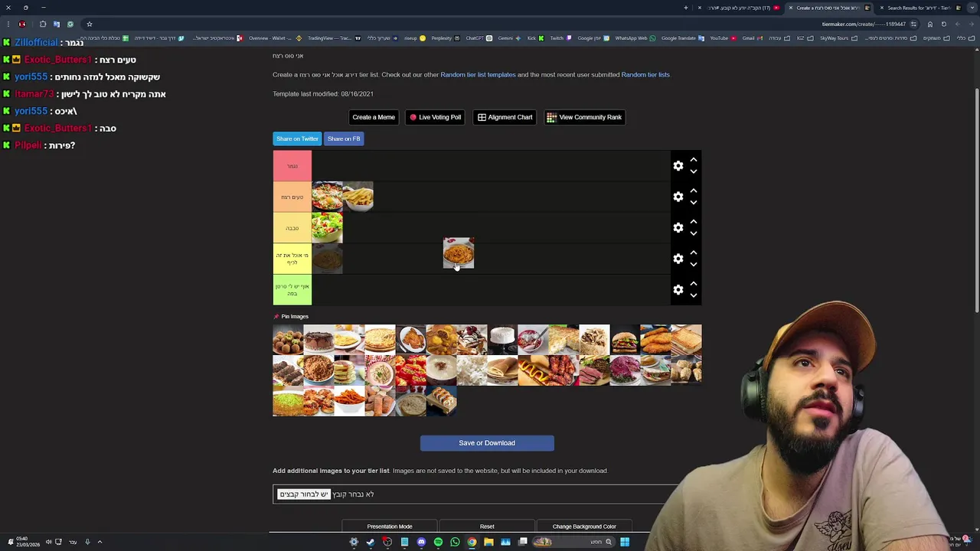Viewport: 980px width, 551px height.
Task: Share on Twitter
Action: [297, 139]
